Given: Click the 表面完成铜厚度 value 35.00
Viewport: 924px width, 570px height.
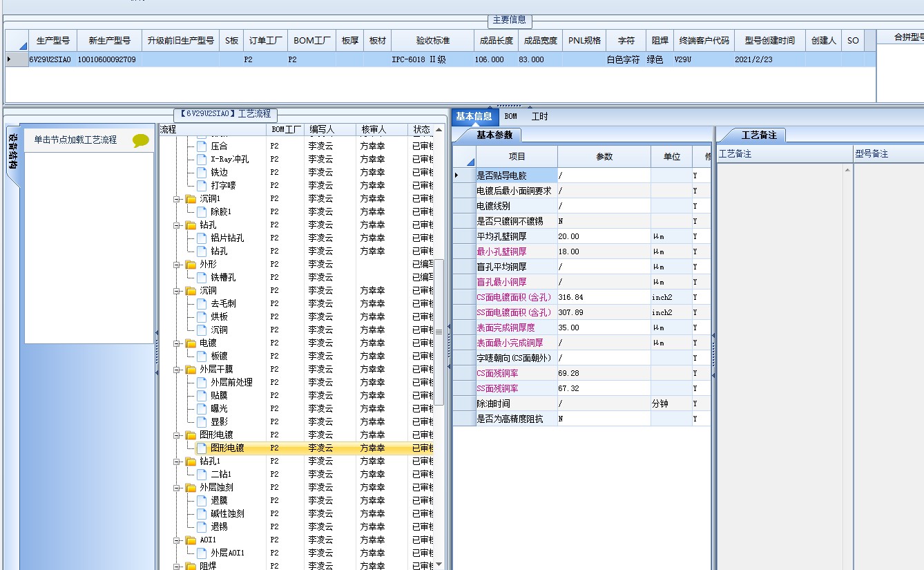Looking at the screenshot, I should point(604,327).
